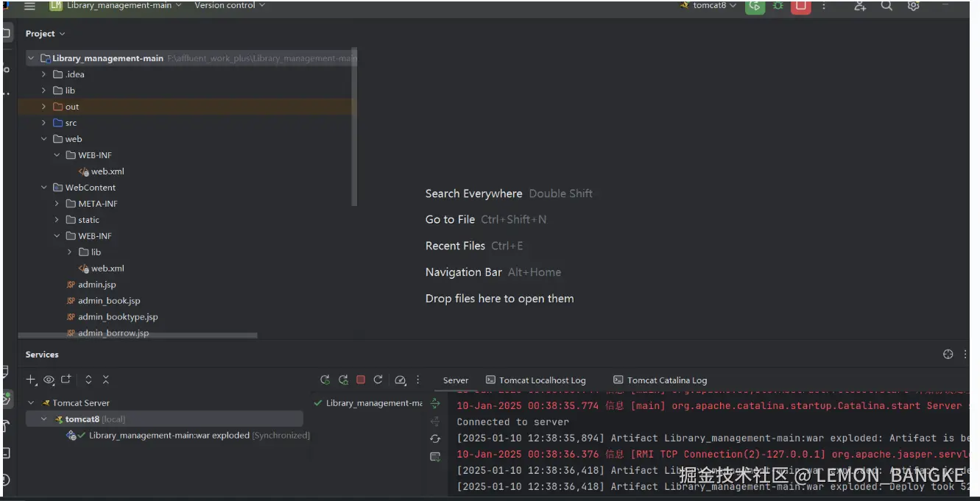Screen dimensions: 980x501
Task: Click the 'Connected to server' log line
Action: pos(512,422)
